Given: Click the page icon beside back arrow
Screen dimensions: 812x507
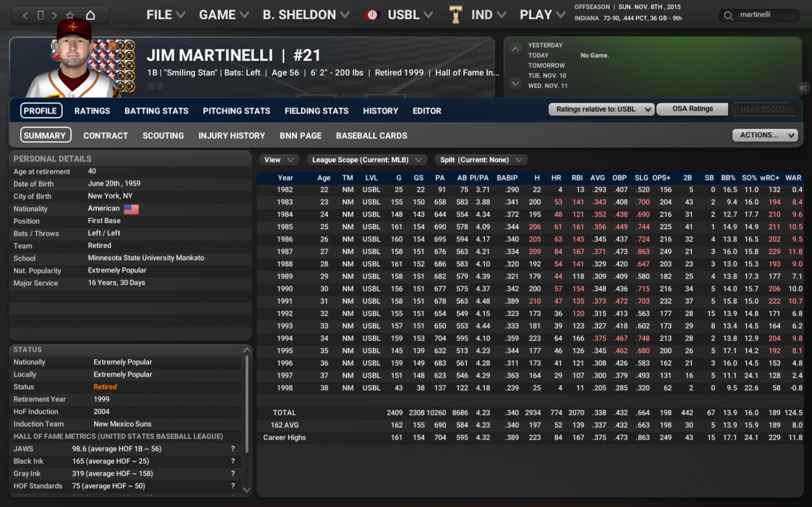Looking at the screenshot, I should [x=41, y=16].
